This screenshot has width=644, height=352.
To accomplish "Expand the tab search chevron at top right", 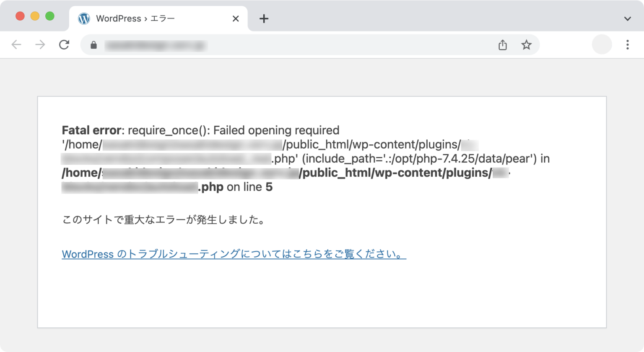I will 627,19.
